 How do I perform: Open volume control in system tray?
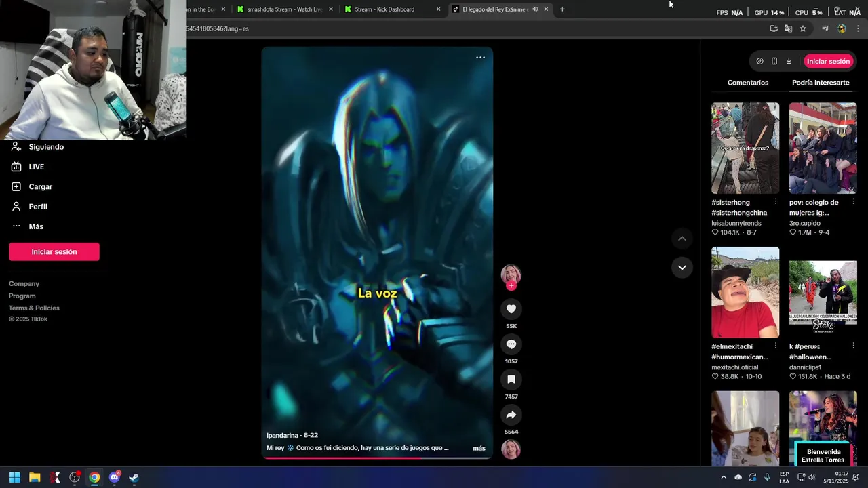[x=812, y=477]
